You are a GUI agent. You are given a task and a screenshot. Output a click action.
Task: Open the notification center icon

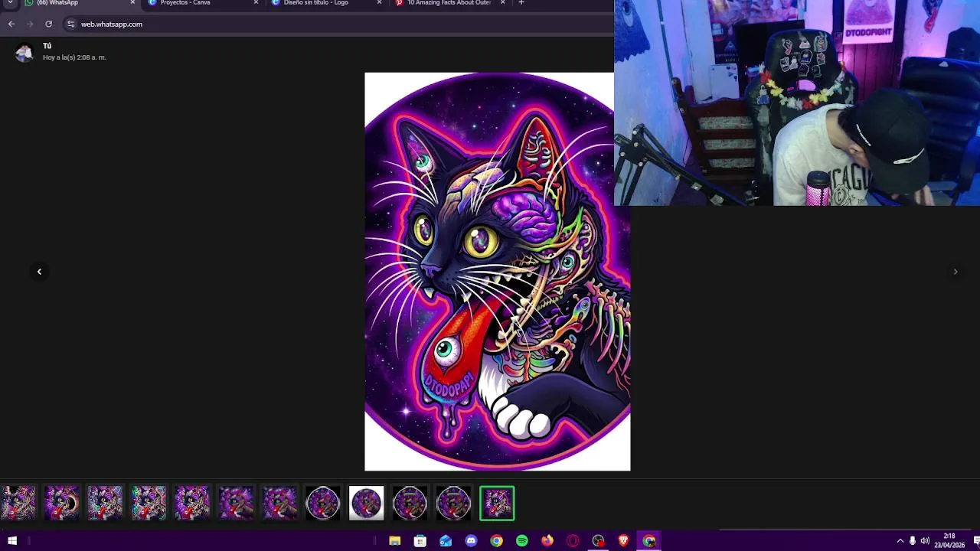tap(975, 541)
